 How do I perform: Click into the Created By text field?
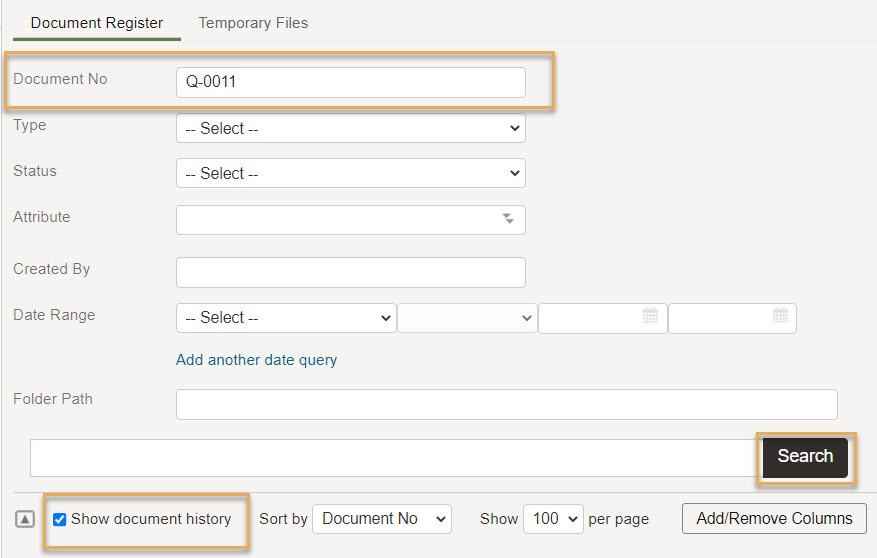(x=351, y=272)
